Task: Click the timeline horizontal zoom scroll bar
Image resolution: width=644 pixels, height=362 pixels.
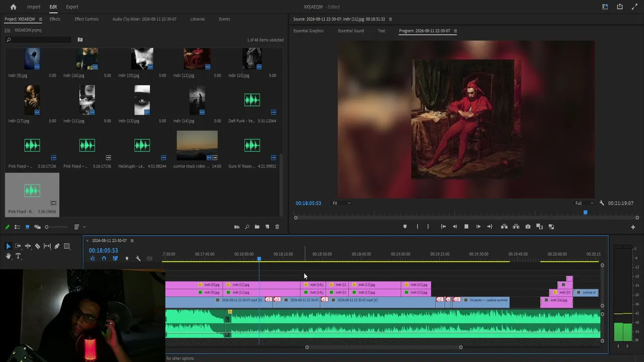Action: coord(384,347)
